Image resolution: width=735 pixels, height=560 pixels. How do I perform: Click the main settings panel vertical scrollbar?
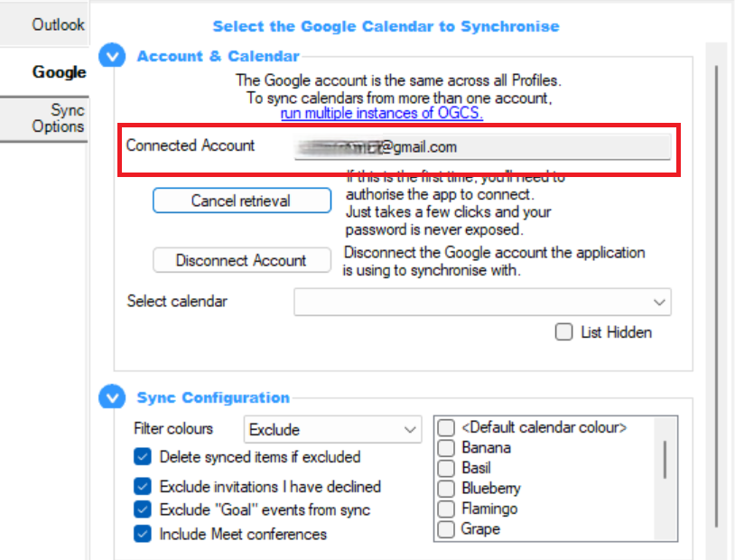coord(716,296)
